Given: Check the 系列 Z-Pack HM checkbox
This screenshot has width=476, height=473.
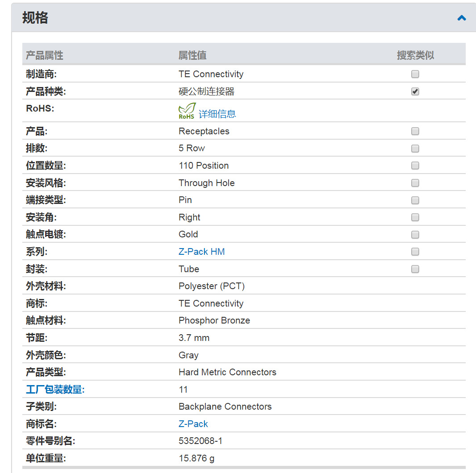Looking at the screenshot, I should (415, 252).
